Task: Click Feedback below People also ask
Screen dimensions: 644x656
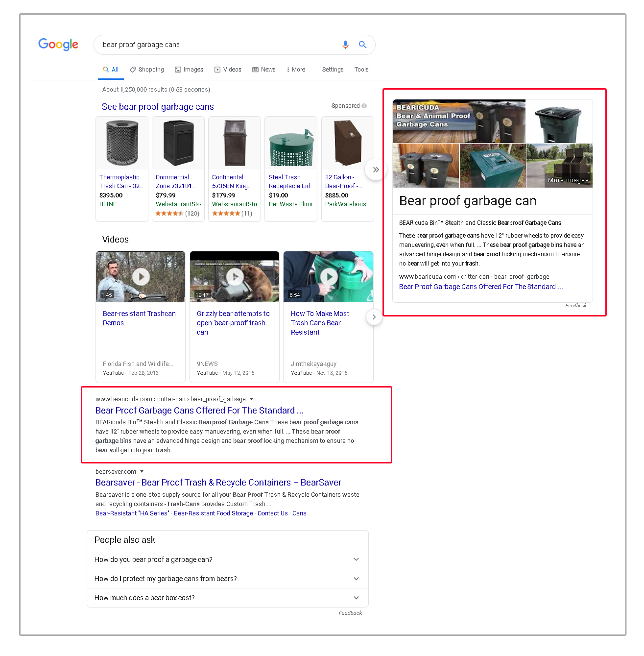Action: point(350,613)
